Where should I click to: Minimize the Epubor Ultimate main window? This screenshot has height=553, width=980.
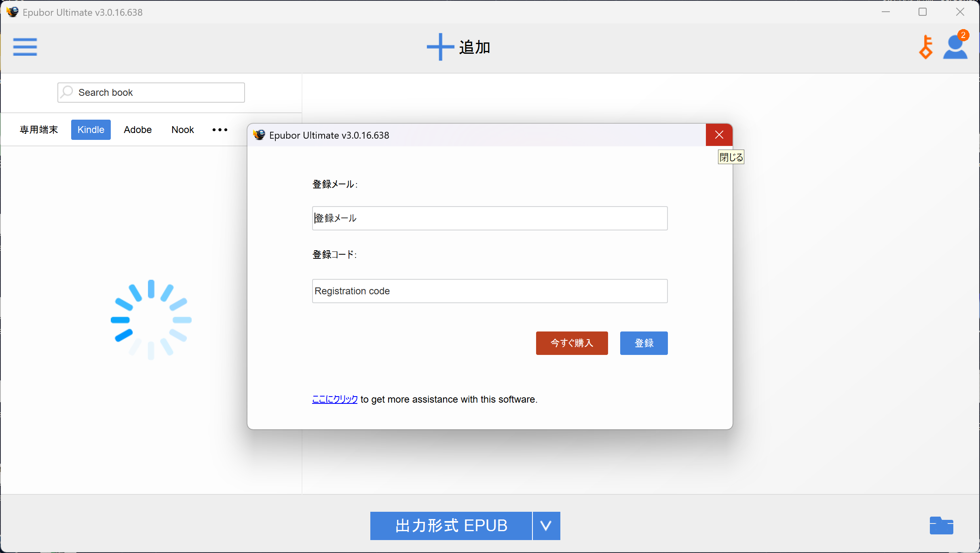[x=885, y=12]
